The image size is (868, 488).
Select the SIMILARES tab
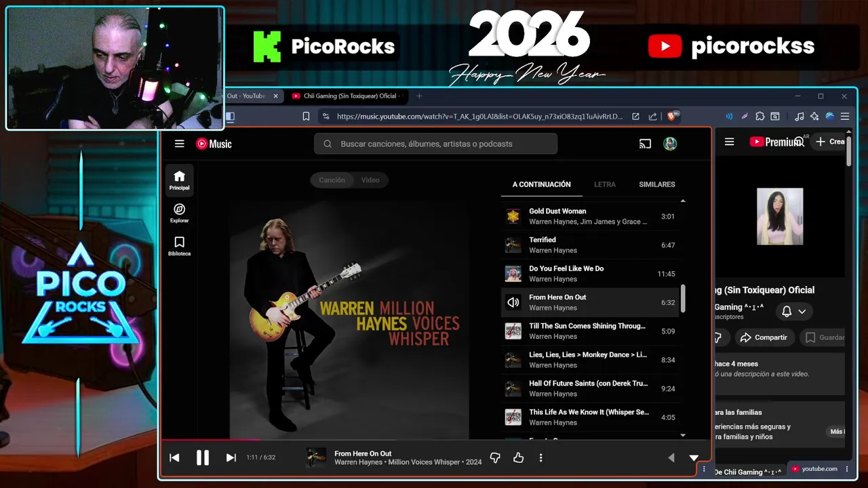(656, 184)
